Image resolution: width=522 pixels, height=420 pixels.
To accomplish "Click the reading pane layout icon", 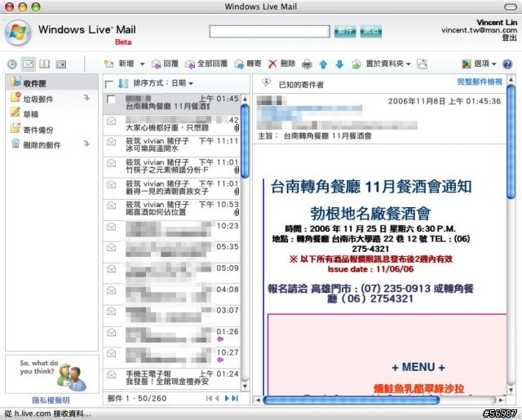I will tap(422, 64).
